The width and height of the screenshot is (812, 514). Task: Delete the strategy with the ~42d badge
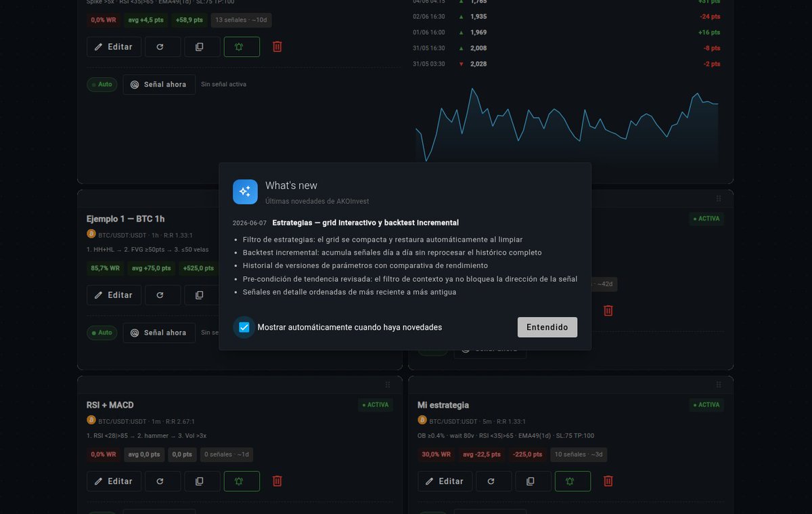click(x=608, y=310)
